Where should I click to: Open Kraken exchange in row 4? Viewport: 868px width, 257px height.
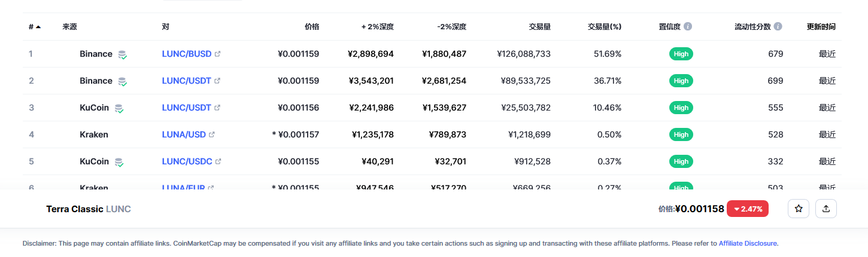pos(94,134)
